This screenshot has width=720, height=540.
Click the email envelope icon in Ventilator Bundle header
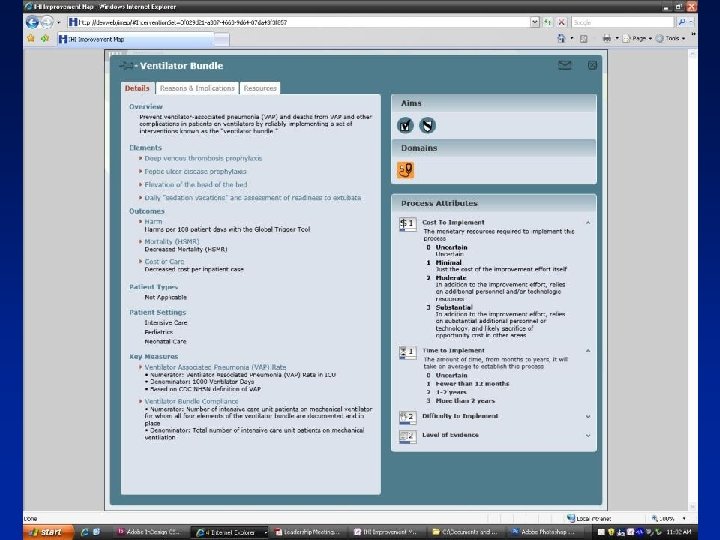(x=564, y=65)
